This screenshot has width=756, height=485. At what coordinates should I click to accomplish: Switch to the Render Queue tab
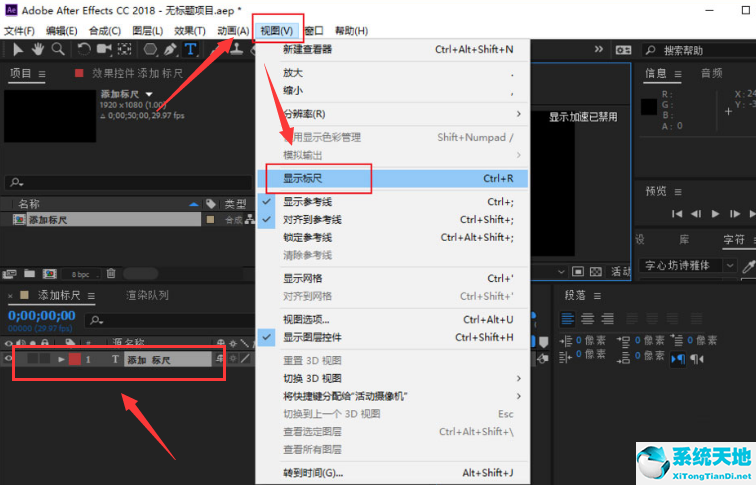tap(148, 295)
